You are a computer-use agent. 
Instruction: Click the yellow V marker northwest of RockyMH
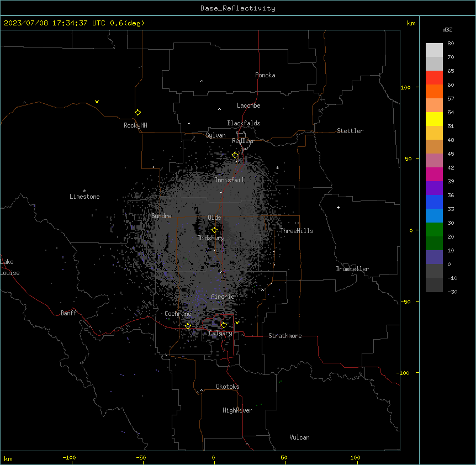(x=97, y=102)
